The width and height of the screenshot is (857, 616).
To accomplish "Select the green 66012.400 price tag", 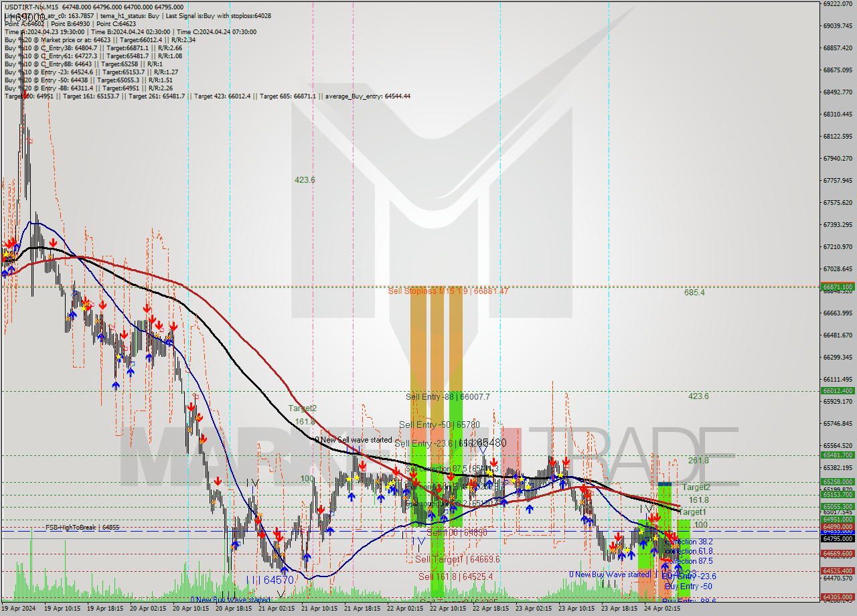I will click(x=838, y=391).
